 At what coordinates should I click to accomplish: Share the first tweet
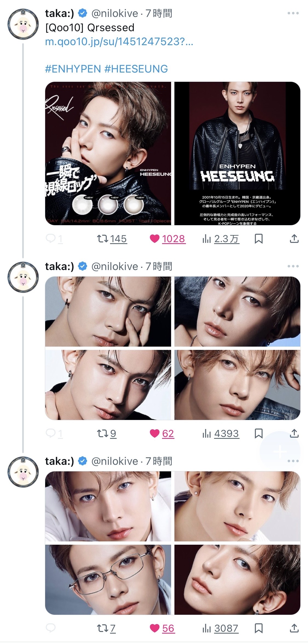pos(294,239)
